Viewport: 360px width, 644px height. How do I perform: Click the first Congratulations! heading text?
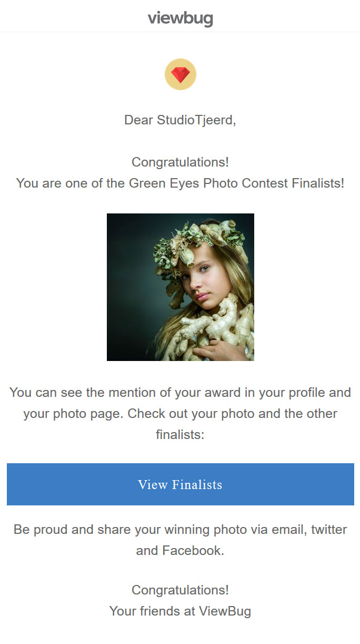pos(180,162)
